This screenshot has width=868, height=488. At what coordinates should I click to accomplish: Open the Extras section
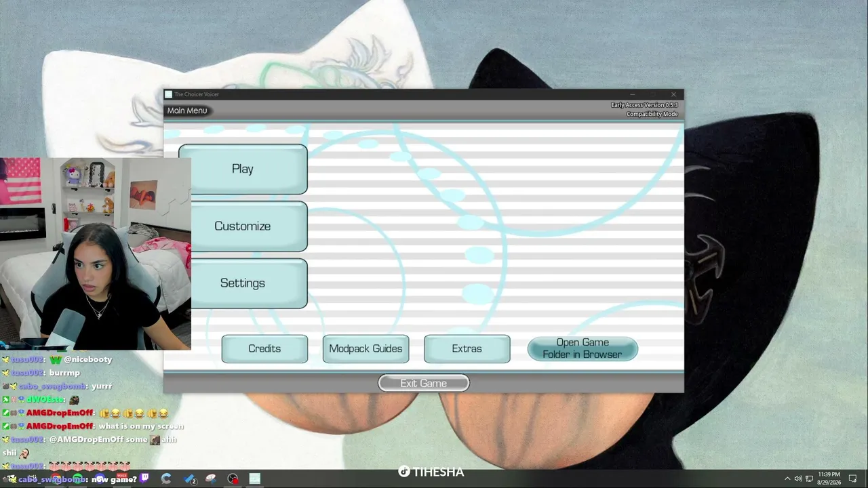(x=467, y=348)
